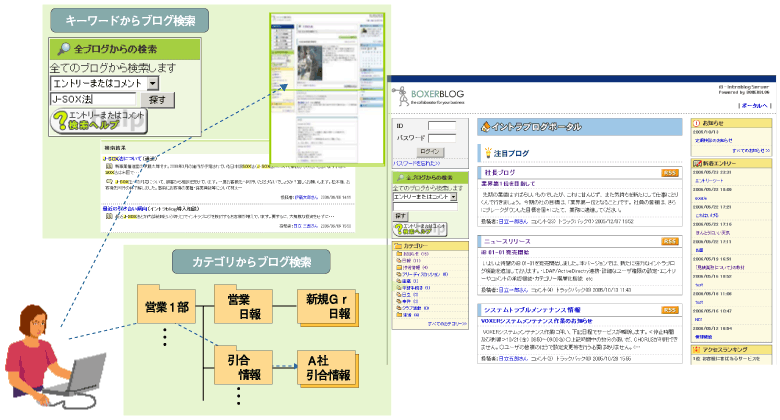Click the キーワードからブログ検索 banner
Viewport: 780px width, 420px height.
tap(130, 21)
